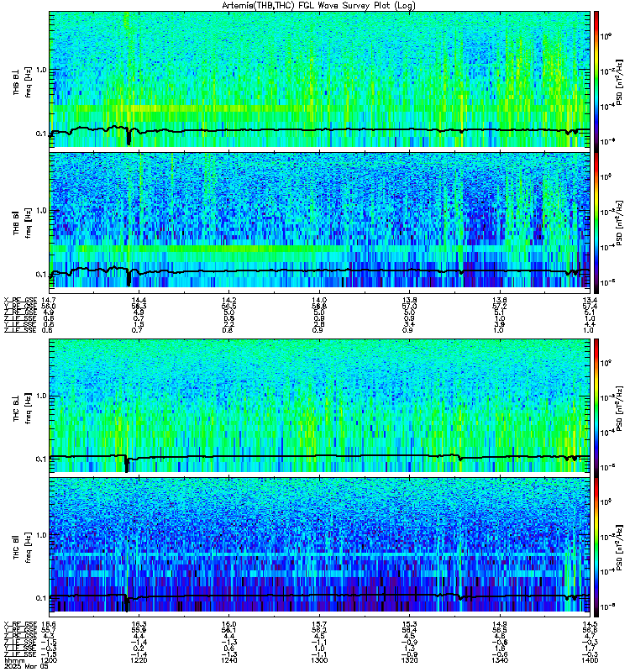The width and height of the screenshot is (630, 672).
Task: Click THC X_RE_GSE value '16.0'
Action: (x=228, y=624)
